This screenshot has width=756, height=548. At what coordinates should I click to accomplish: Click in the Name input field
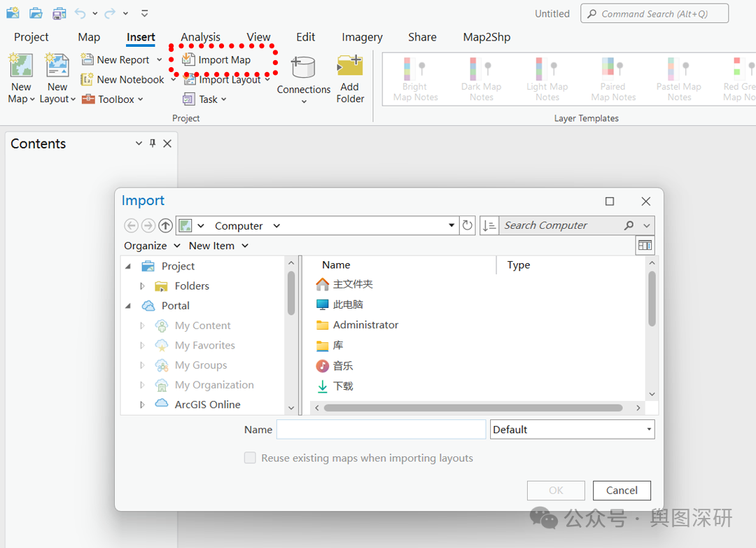(381, 430)
